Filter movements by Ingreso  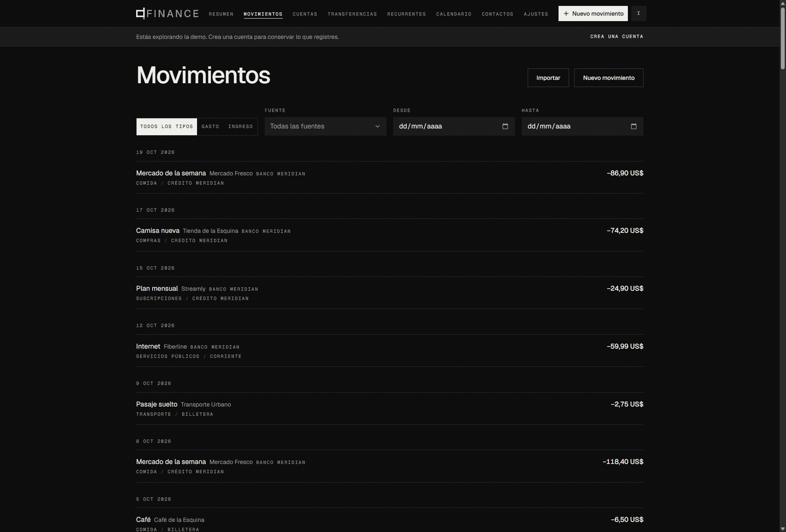tap(241, 127)
